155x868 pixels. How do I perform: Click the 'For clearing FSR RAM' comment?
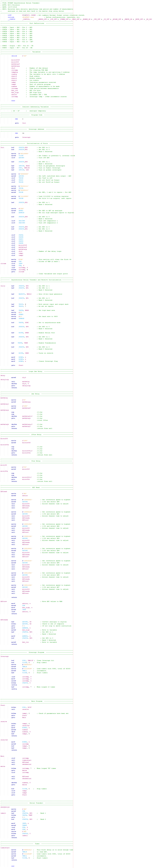click(x=39, y=70)
